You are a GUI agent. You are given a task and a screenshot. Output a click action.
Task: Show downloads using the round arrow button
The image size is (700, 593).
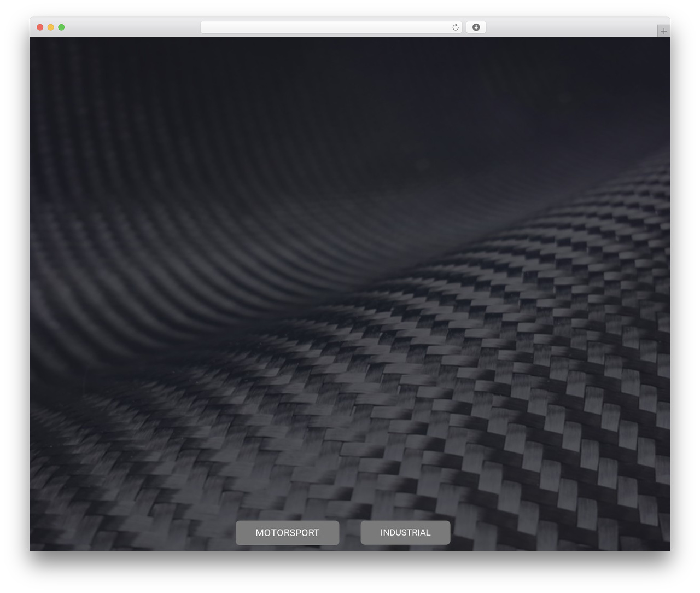476,27
